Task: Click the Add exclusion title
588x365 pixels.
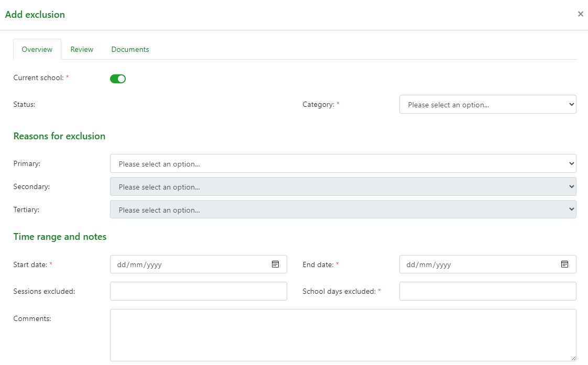Action: [35, 15]
